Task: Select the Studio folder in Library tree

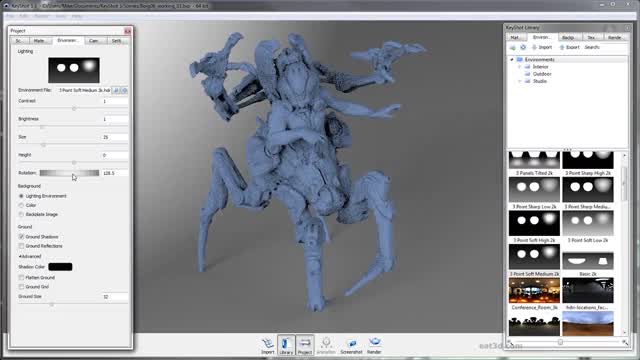Action: click(540, 81)
